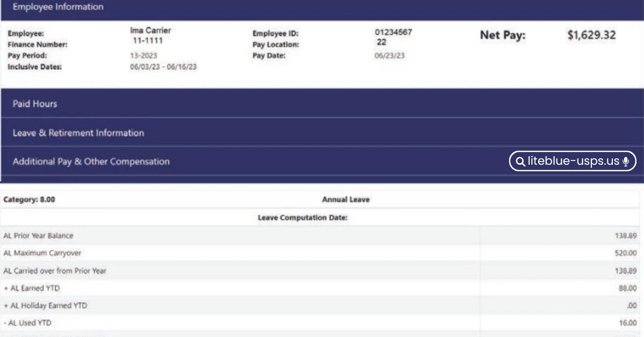Click the Pay Date value 06/23/23

click(x=390, y=56)
